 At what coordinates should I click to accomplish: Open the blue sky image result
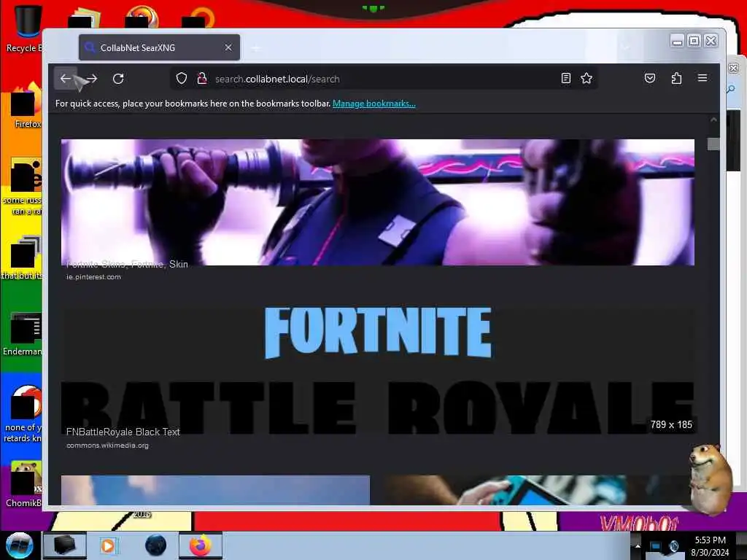[x=215, y=490]
